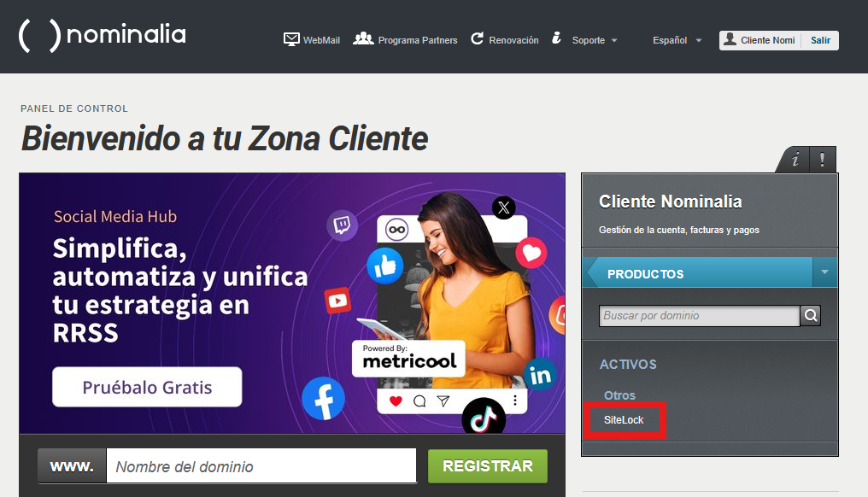Click the PANEL DE CONTROL label
This screenshot has width=868, height=497.
coord(74,108)
